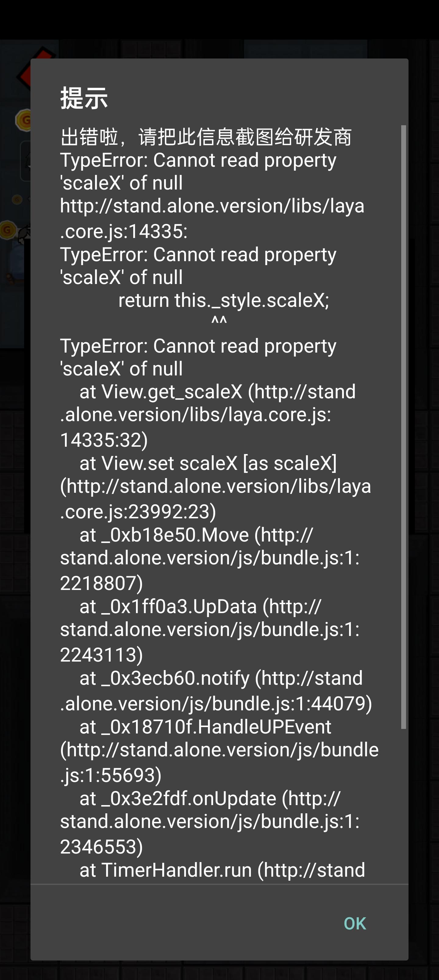
Task: Click the error dialog's vertical scrollbar
Action: coord(403,426)
